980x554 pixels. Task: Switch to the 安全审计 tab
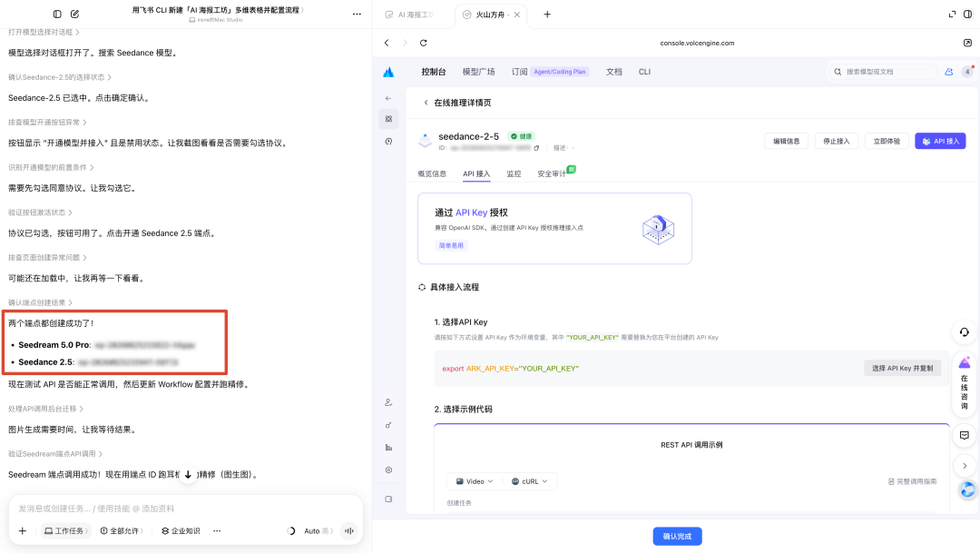[x=552, y=173]
